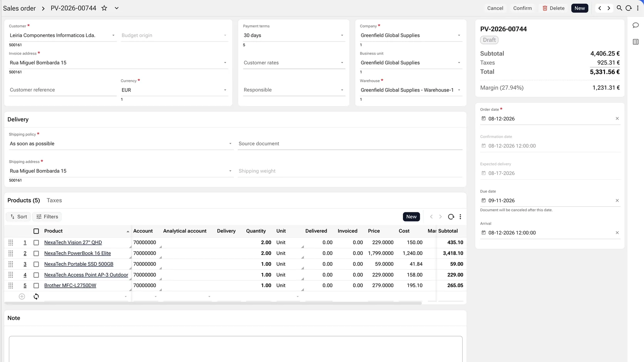
Task: Grab the drag handle of line 5
Action: tap(11, 285)
